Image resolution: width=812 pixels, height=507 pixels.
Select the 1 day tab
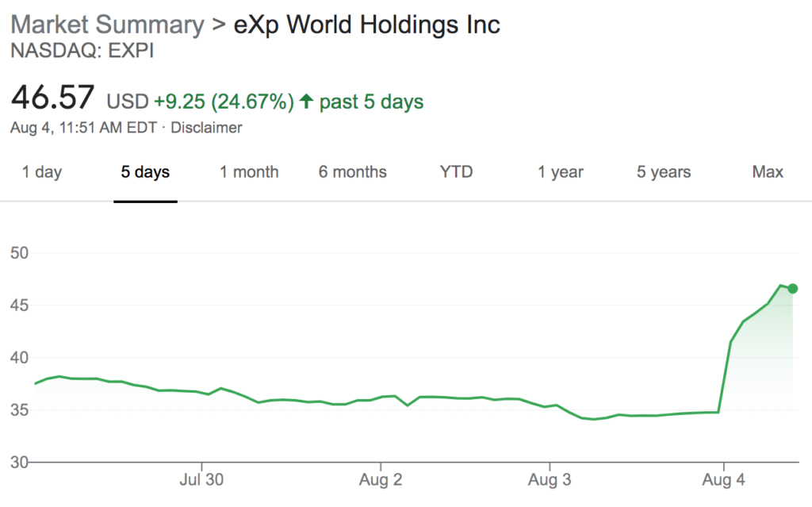tap(42, 172)
